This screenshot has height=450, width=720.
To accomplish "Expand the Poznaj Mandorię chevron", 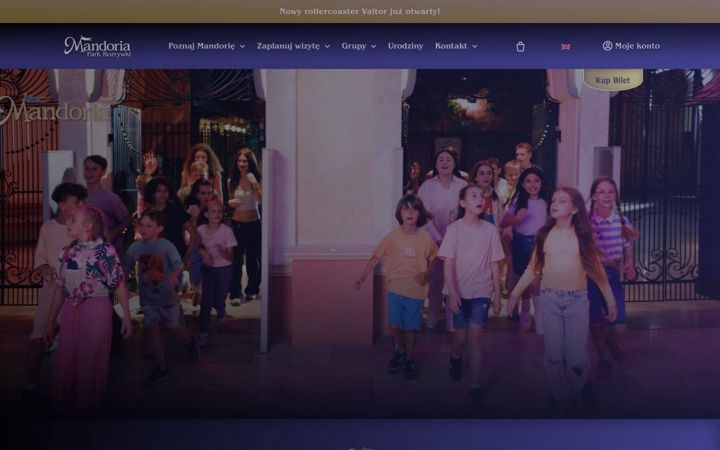I will click(242, 46).
